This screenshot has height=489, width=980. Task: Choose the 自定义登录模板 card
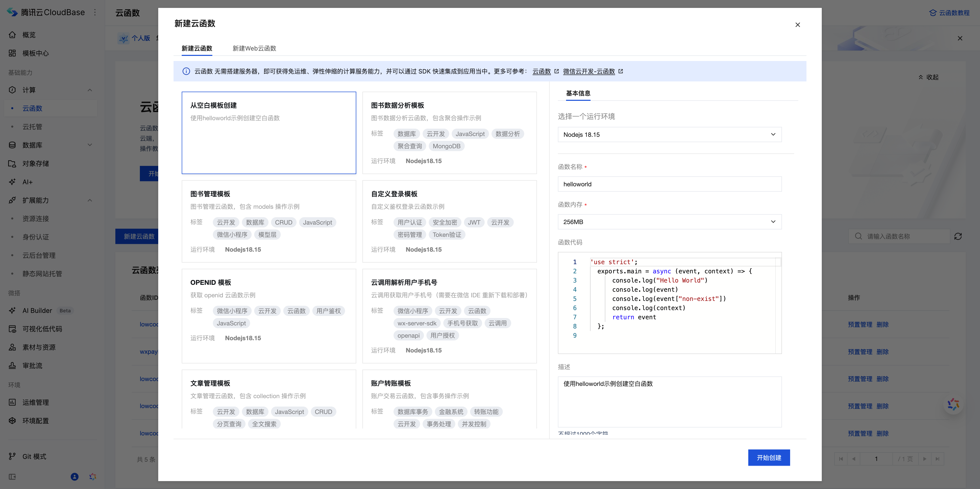point(449,221)
